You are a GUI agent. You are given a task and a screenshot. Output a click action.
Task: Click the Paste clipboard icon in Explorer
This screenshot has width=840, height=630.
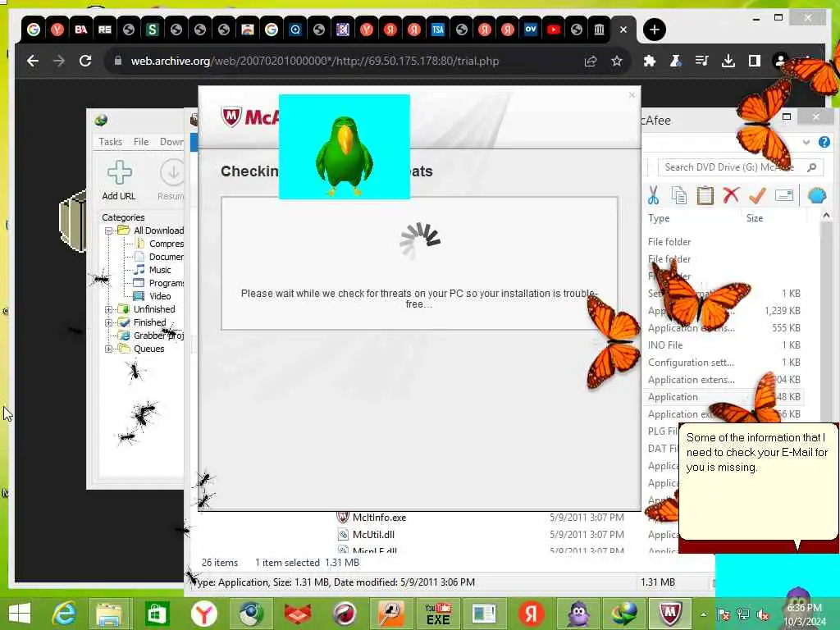pos(705,195)
